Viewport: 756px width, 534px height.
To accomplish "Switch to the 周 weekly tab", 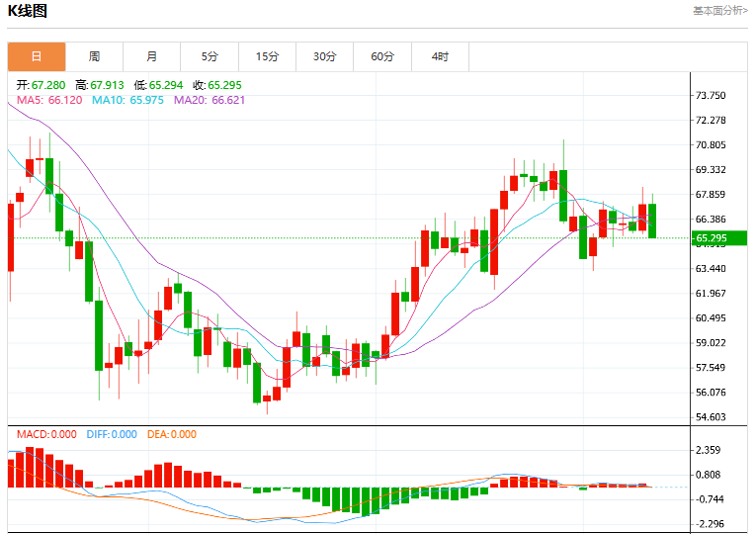I will click(94, 56).
